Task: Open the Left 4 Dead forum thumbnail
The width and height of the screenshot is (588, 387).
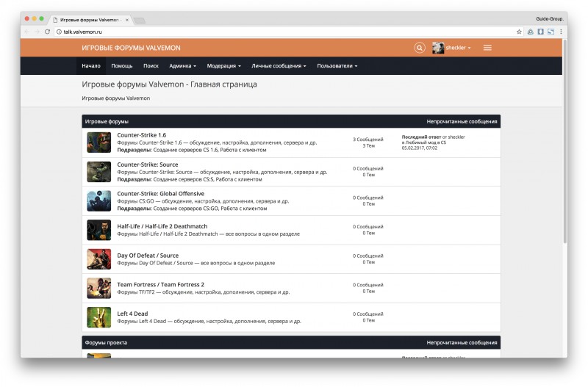Action: pos(99,317)
